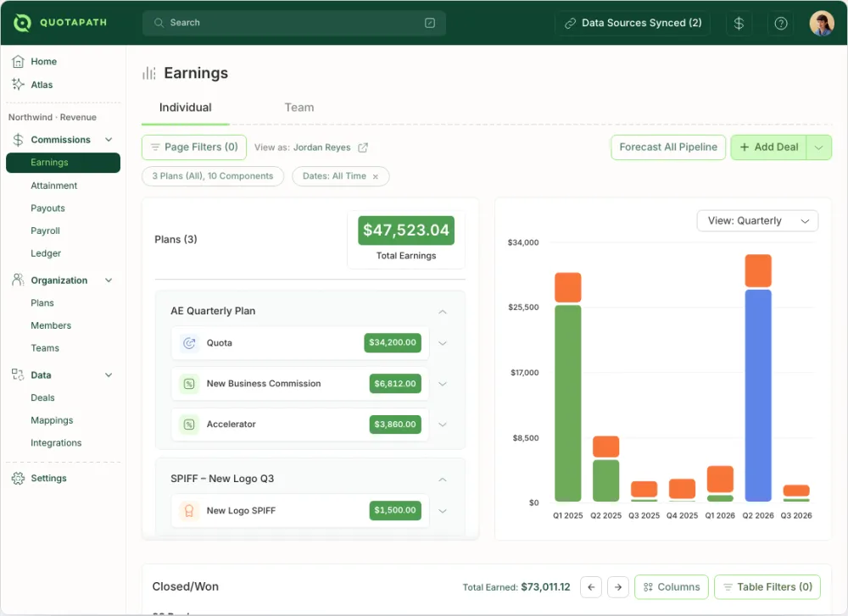Click the Quota target icon

click(x=189, y=343)
